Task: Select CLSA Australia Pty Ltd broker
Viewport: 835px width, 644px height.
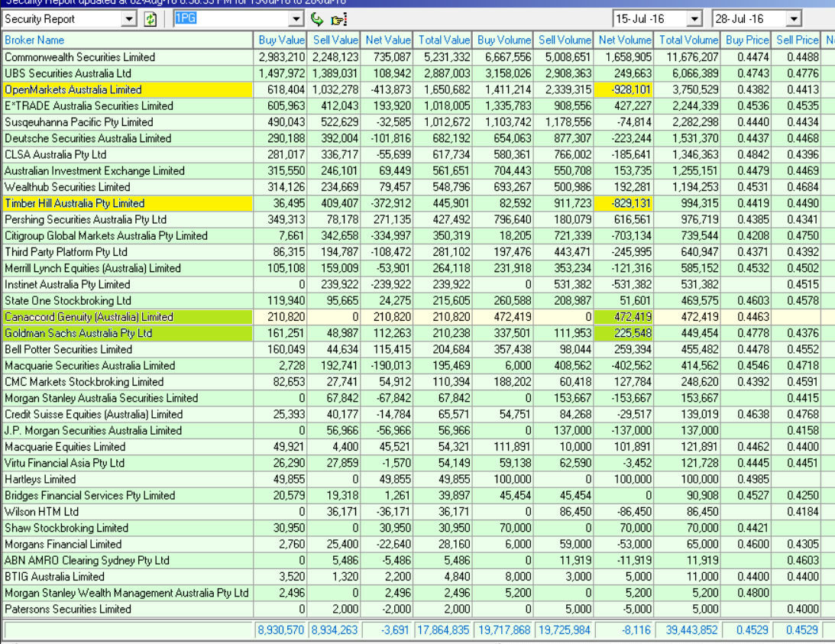Action: [55, 154]
